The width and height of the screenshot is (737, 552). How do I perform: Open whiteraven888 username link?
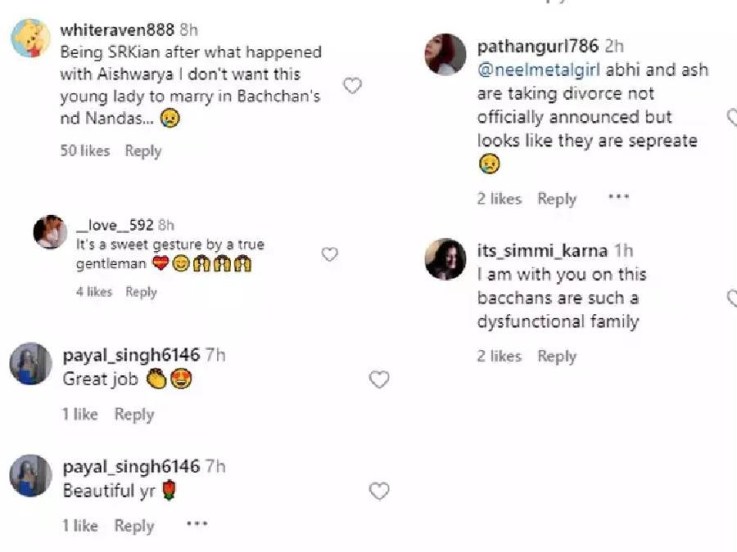click(x=117, y=30)
